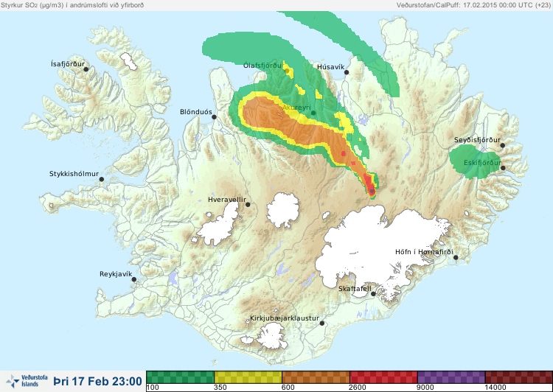The image size is (553, 392).
Task: Click the Stykkishólmur city marker dot
Action: [x=102, y=180]
